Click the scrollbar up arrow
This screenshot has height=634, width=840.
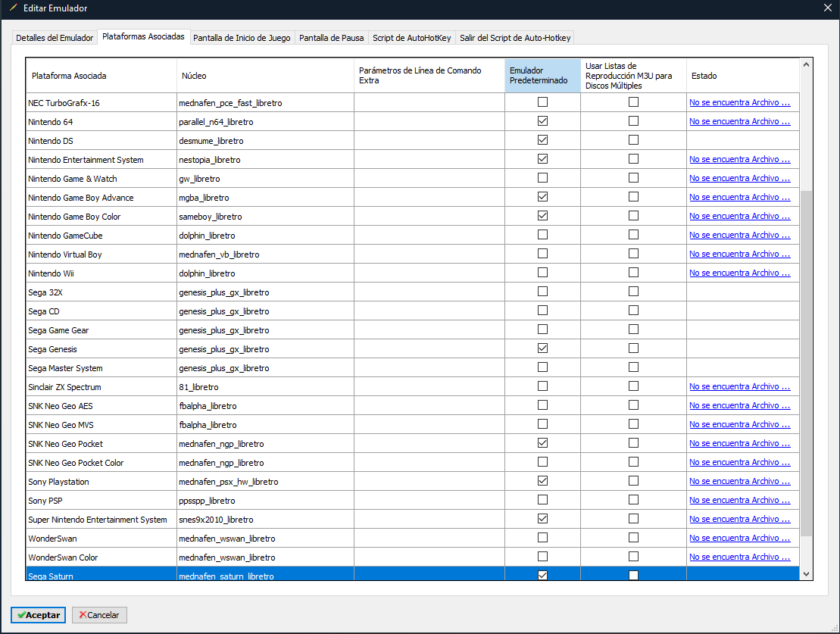pos(806,64)
